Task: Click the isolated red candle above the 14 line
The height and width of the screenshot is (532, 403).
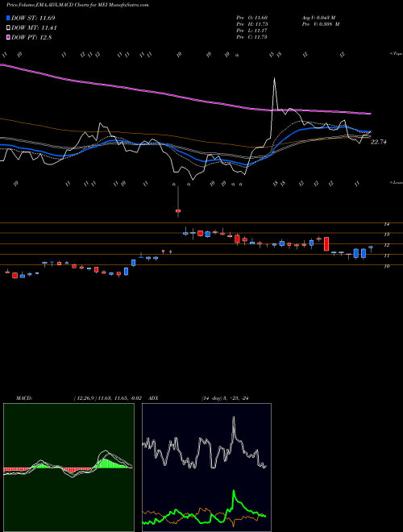Action: point(178,211)
